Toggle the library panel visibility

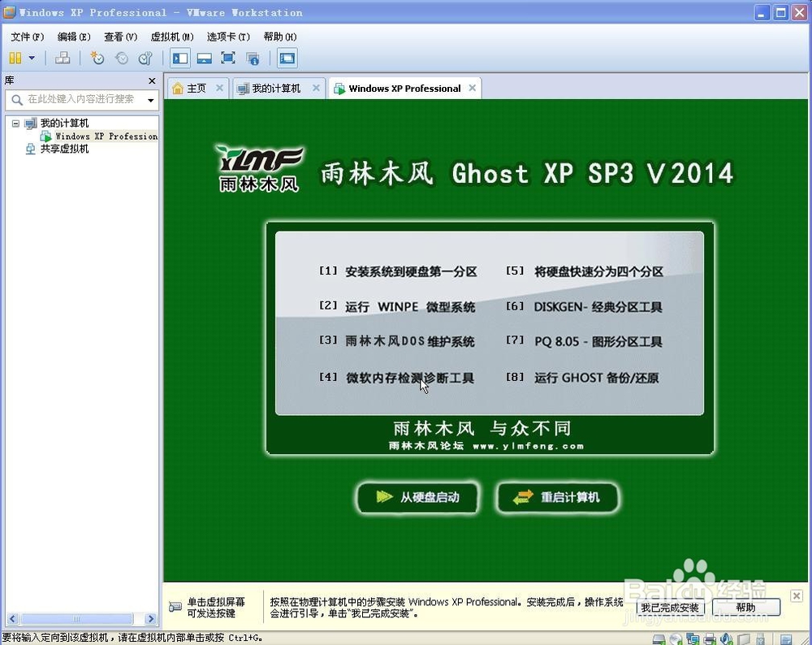tap(179, 58)
